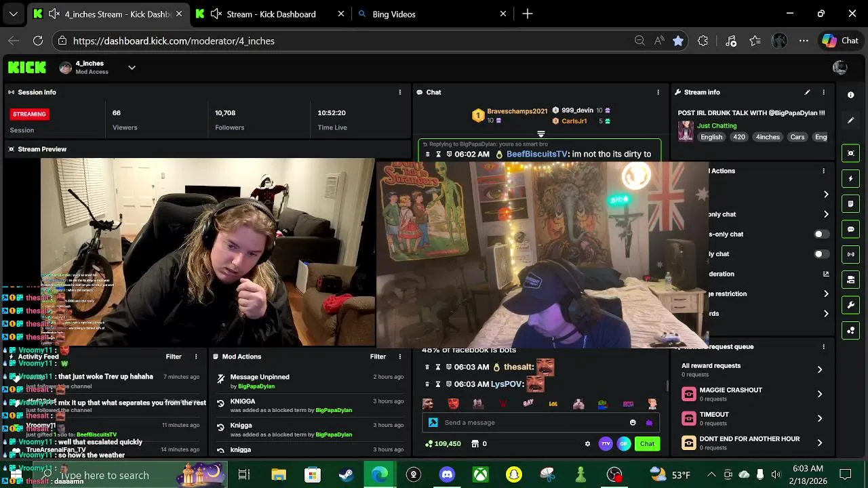The image size is (868, 488).
Task: Toggle the stream preview widget sidebar icon
Action: pyautogui.click(x=851, y=153)
